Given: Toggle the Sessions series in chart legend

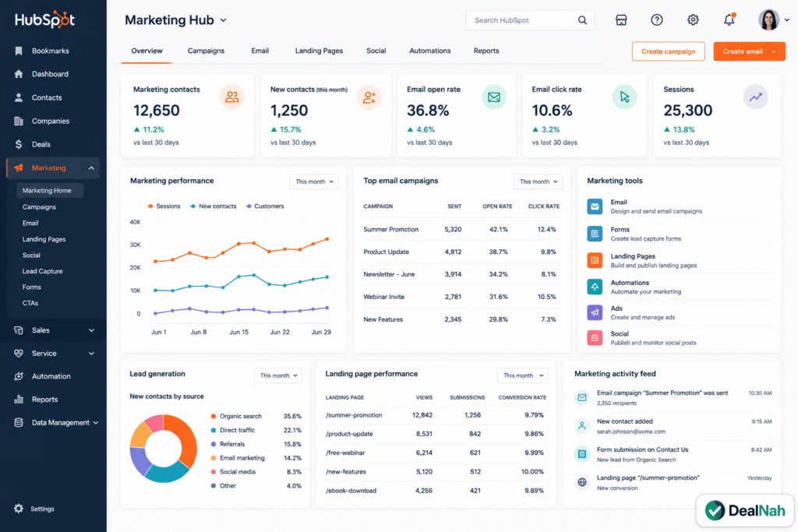Looking at the screenshot, I should pos(164,206).
